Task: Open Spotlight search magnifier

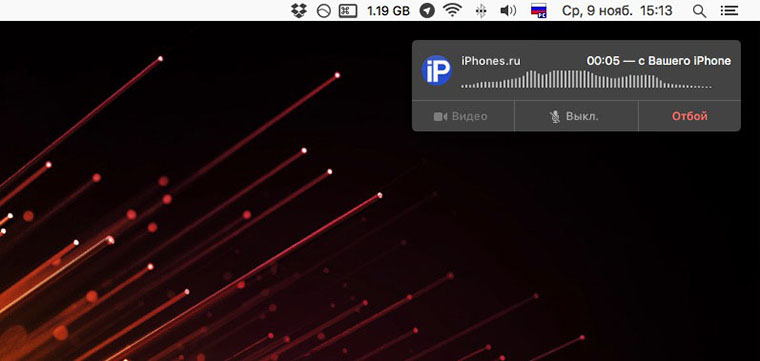Action: coord(699,11)
